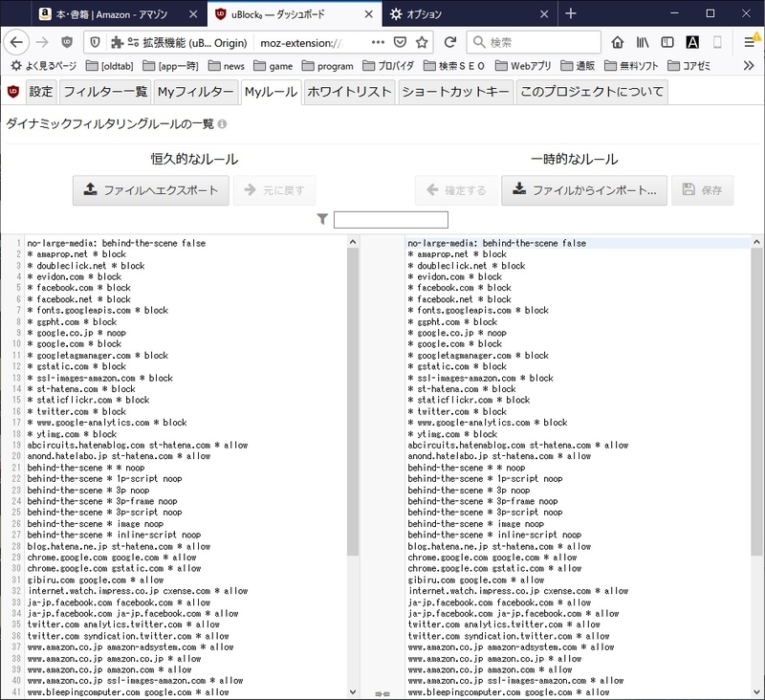The image size is (765, 700).
Task: Show more bookmarks with double chevron
Action: coord(749,66)
